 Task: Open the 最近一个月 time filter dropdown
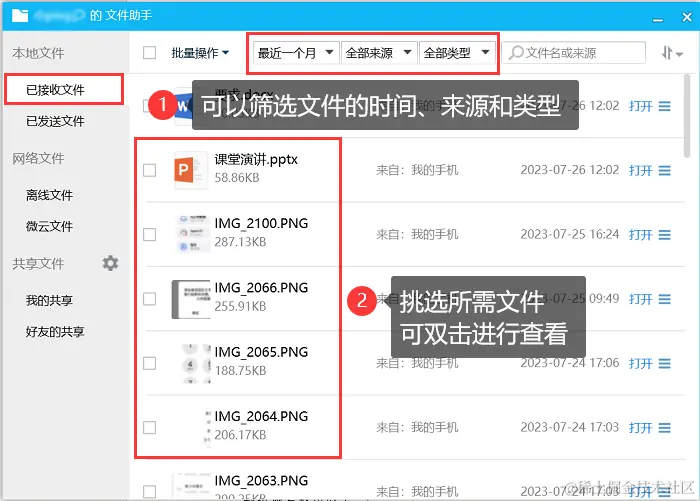[x=296, y=53]
